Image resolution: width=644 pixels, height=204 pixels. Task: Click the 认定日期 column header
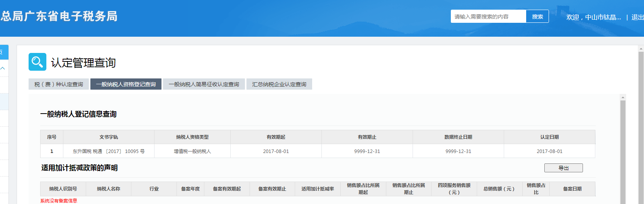pyautogui.click(x=549, y=137)
